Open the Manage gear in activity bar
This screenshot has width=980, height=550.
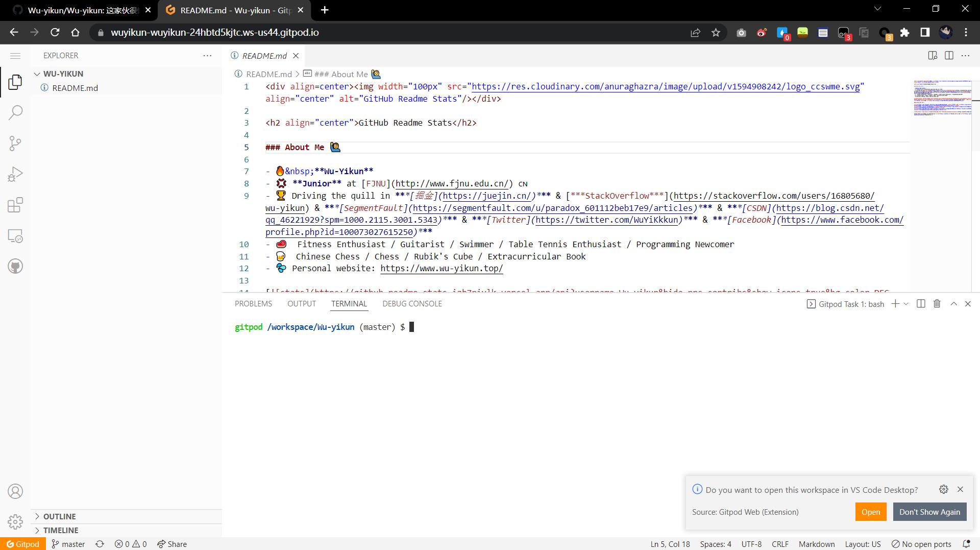(15, 522)
